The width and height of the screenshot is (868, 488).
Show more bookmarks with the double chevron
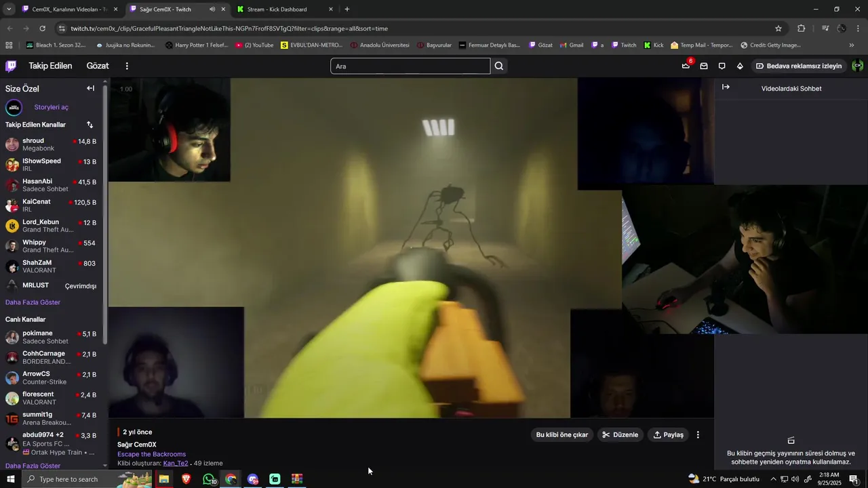852,45
